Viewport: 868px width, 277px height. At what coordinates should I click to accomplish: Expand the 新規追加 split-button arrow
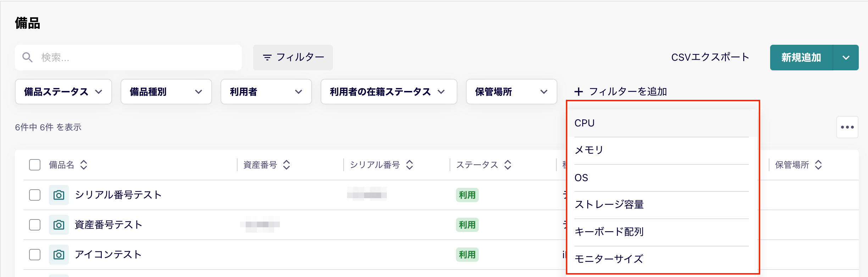point(846,58)
